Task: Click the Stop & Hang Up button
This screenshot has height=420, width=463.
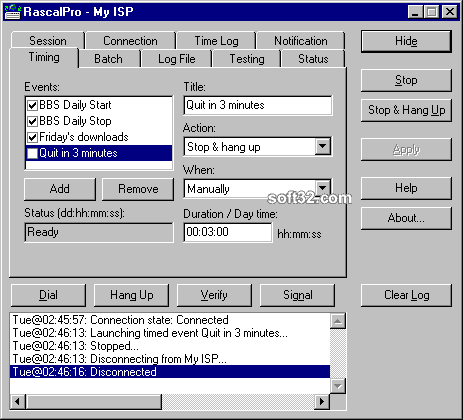Action: click(406, 110)
